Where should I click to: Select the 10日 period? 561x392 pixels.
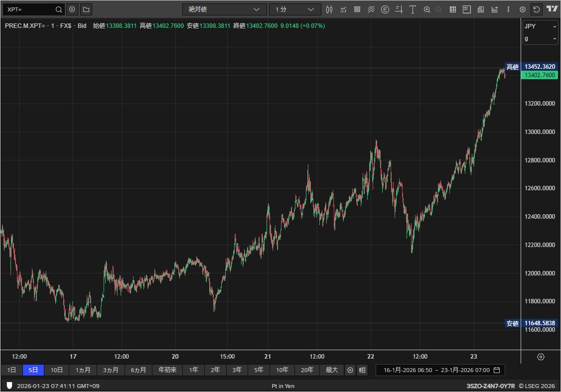(x=56, y=370)
